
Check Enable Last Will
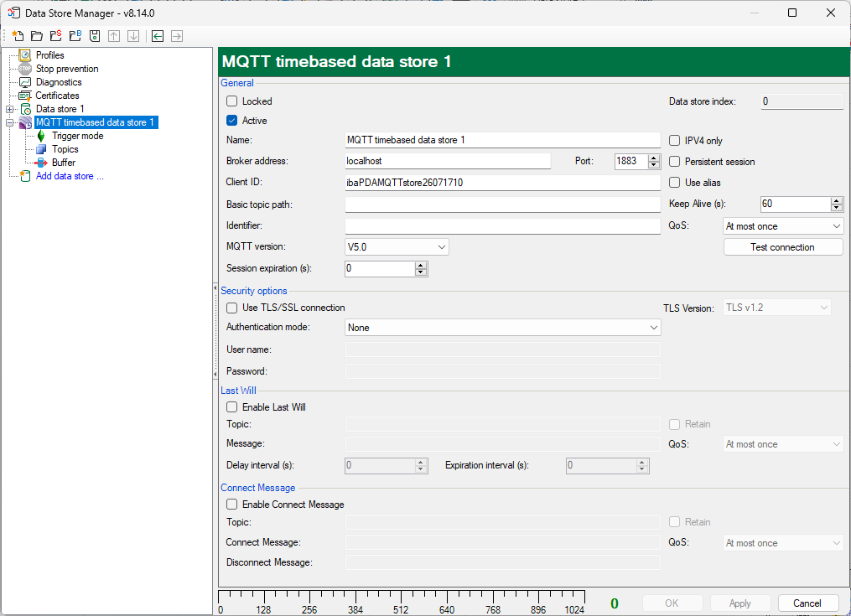[231, 407]
